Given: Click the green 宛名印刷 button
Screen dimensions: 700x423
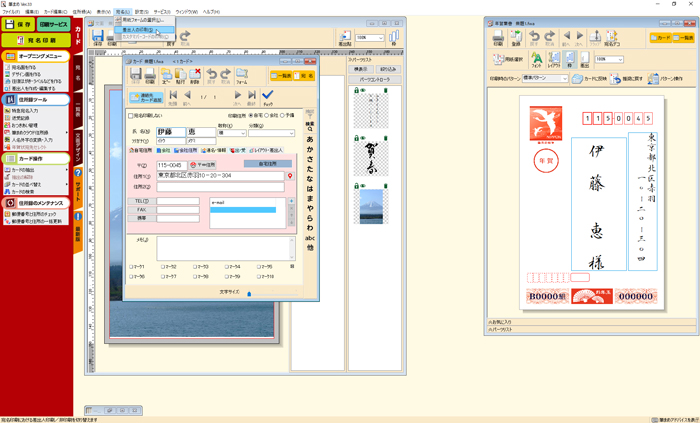Looking at the screenshot, I should (35, 39).
